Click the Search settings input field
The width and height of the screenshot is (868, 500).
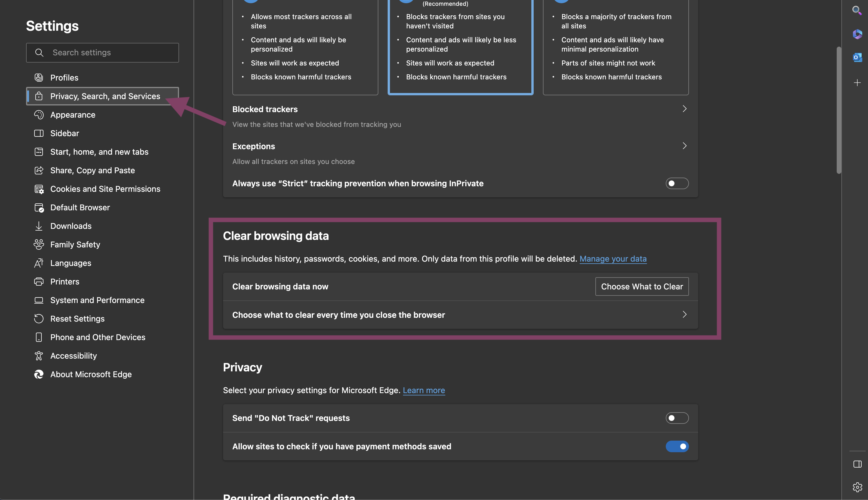click(102, 52)
